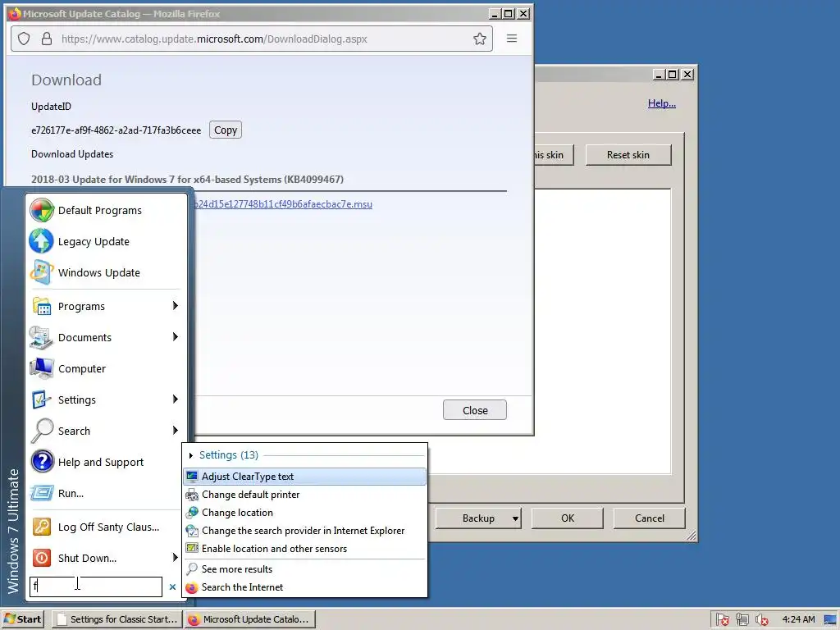
Task: Click See more results
Action: (x=305, y=569)
